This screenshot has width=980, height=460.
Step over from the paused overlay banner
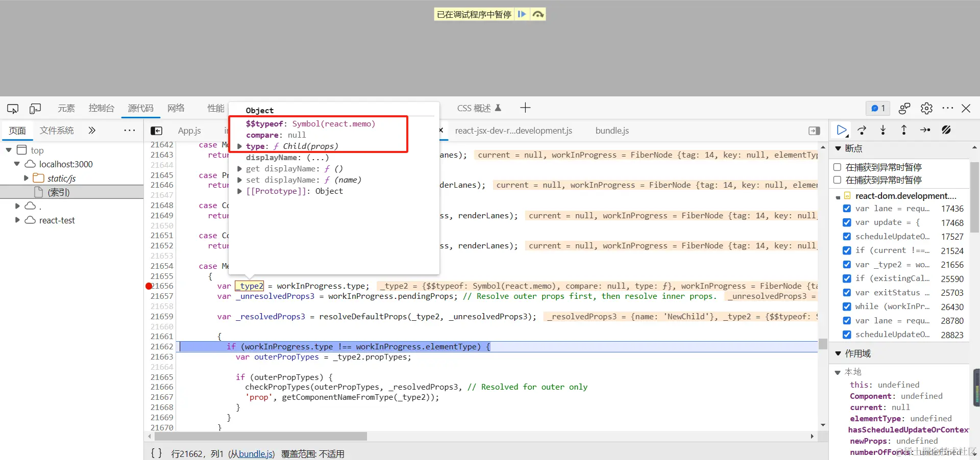(x=538, y=14)
